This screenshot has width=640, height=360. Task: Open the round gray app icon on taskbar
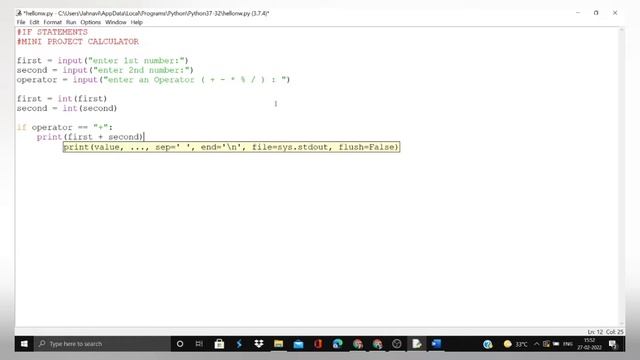[397, 344]
